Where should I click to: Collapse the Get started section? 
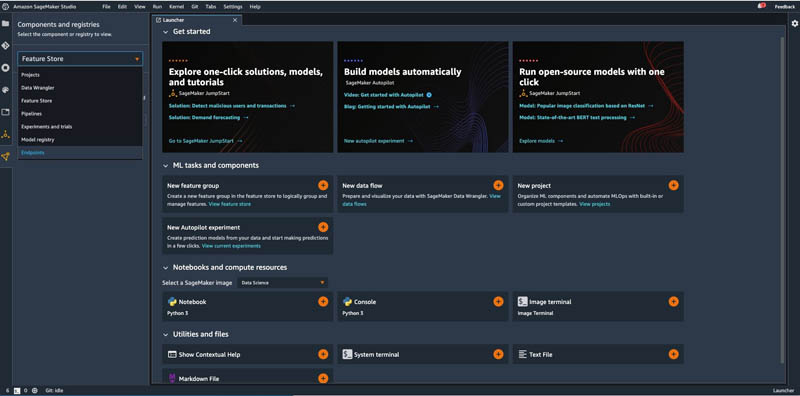click(165, 32)
